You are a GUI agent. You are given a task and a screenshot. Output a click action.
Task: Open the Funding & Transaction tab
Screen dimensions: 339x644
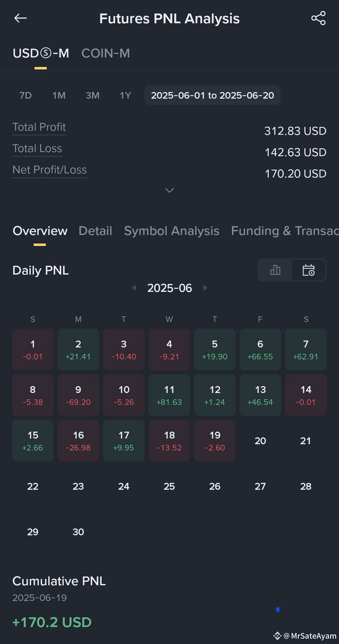pyautogui.click(x=285, y=231)
